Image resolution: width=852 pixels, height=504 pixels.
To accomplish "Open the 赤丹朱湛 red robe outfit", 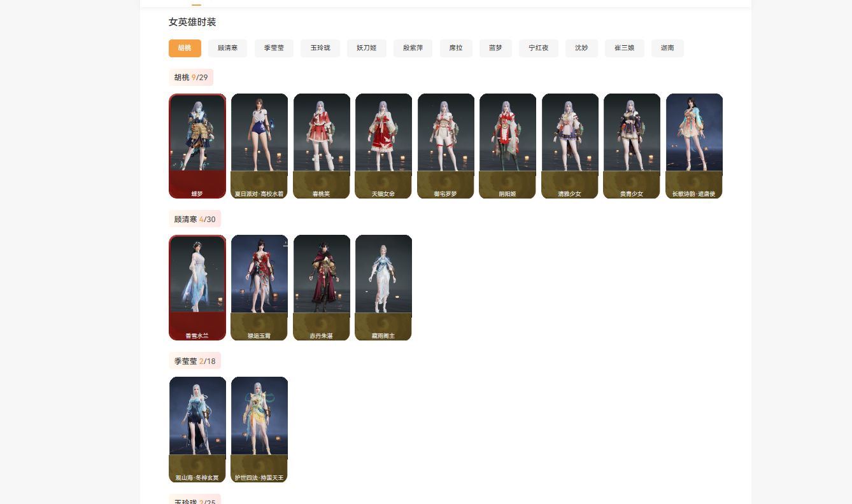I will (x=322, y=287).
